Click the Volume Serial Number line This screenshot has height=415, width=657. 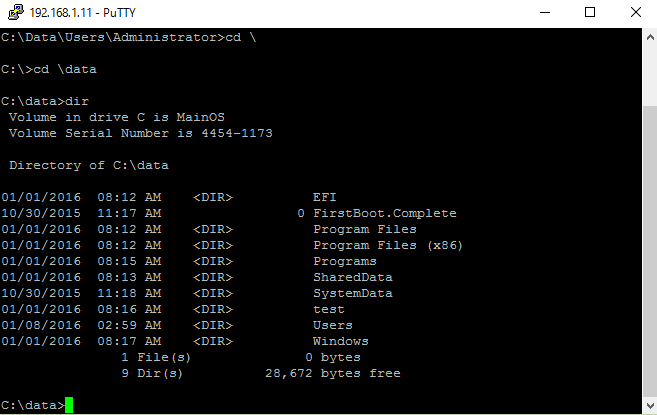[140, 133]
